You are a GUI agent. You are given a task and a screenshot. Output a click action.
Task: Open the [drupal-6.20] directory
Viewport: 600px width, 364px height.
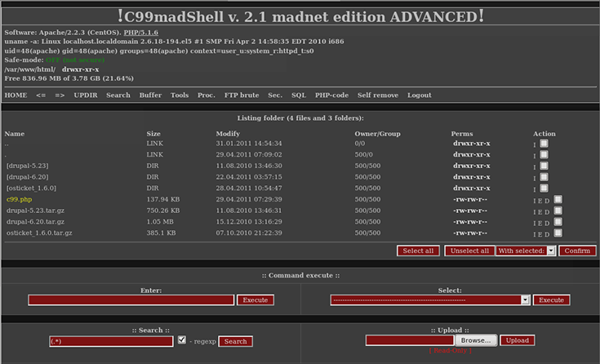27,177
